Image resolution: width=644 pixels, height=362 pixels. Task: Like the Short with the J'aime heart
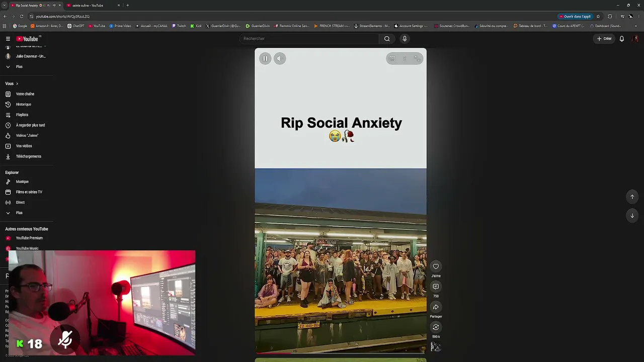pyautogui.click(x=436, y=266)
